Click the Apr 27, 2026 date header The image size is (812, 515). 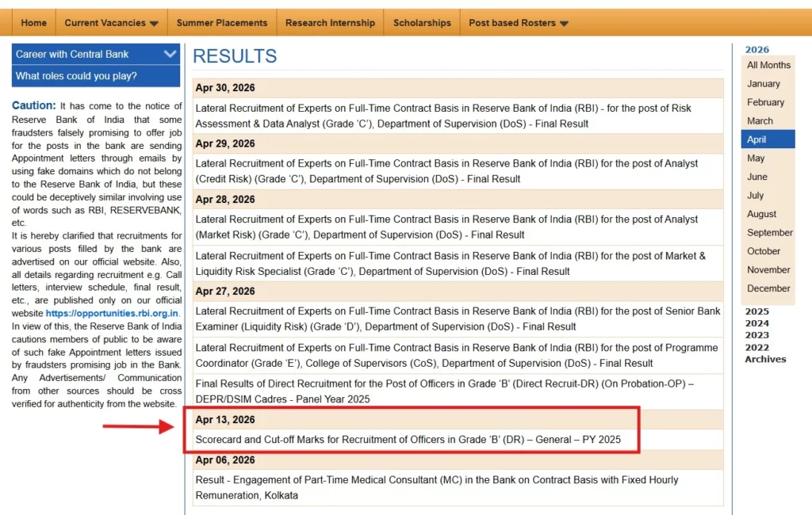coord(224,292)
